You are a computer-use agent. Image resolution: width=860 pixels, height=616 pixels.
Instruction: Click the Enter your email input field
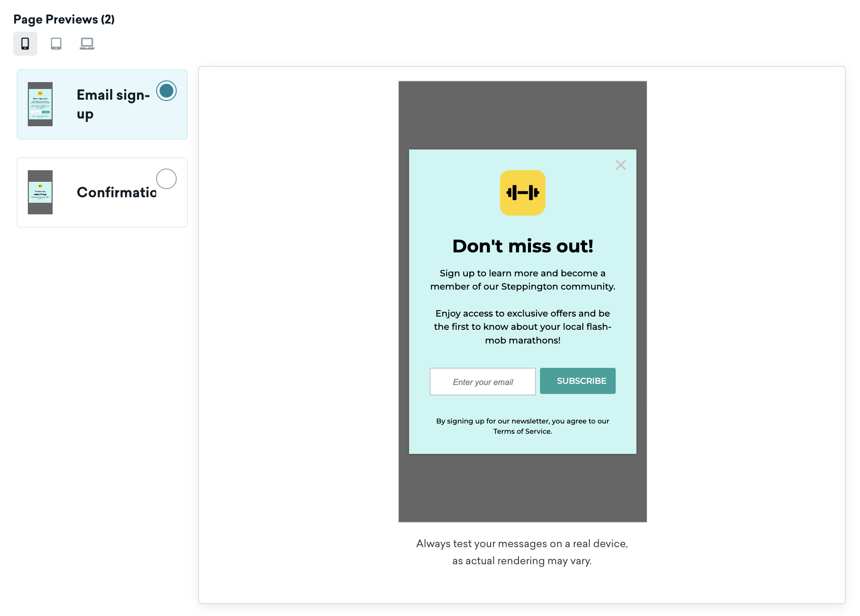483,381
